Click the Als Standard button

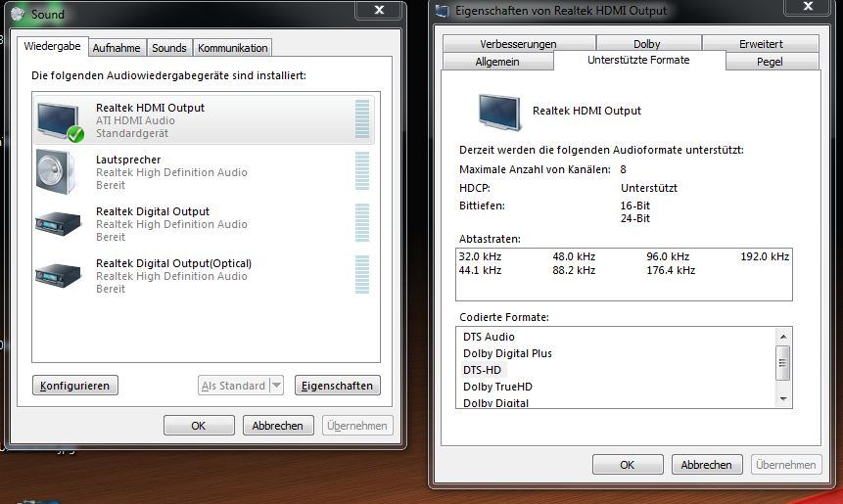point(233,386)
